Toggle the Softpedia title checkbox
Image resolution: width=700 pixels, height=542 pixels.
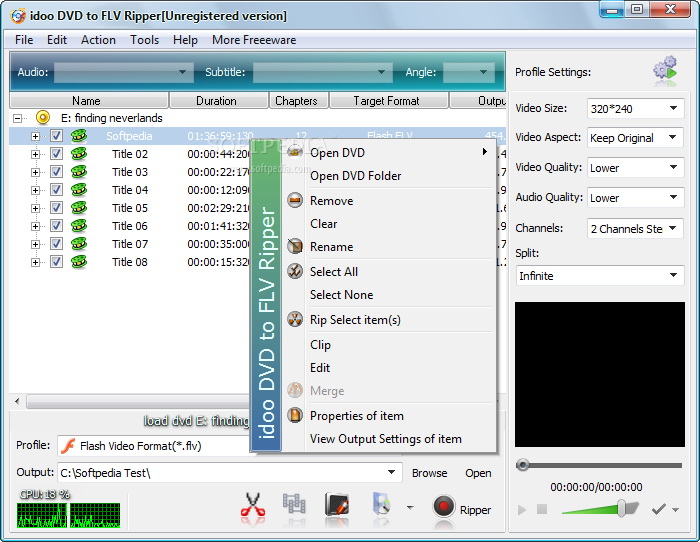click(x=56, y=135)
